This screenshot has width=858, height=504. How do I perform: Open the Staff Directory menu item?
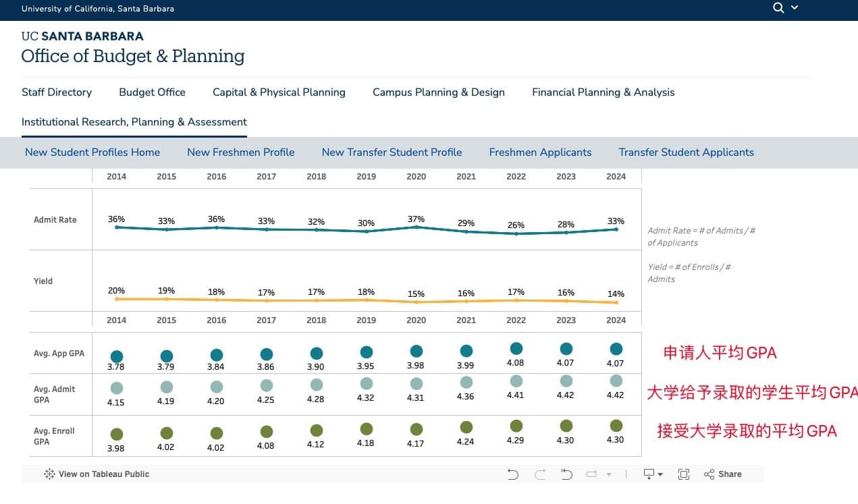pos(57,92)
